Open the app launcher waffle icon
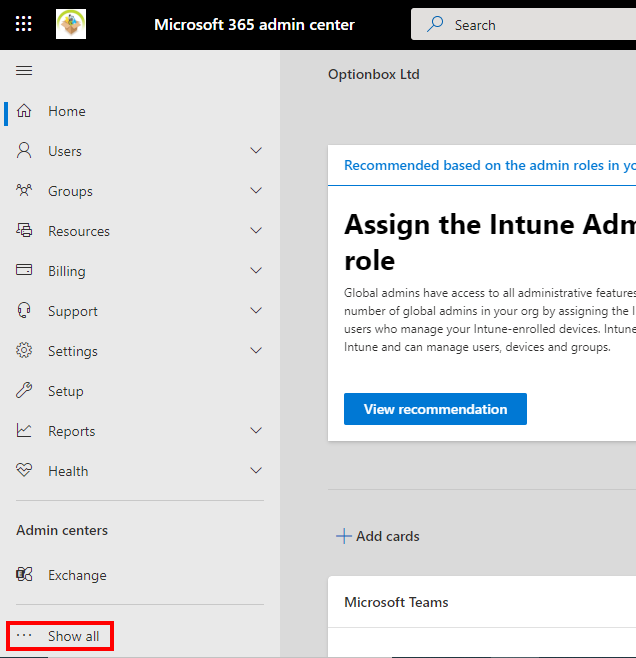Screen dimensions: 636x658 24,24
